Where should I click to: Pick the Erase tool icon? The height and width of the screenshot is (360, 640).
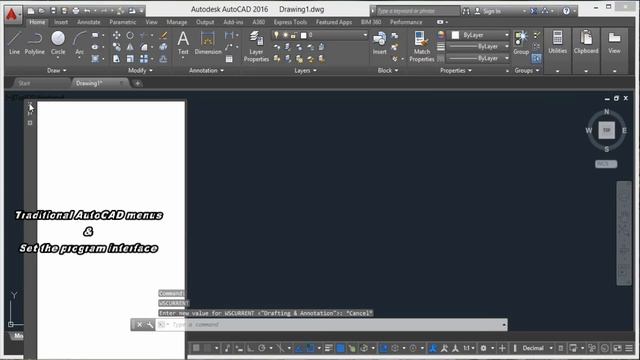click(163, 36)
